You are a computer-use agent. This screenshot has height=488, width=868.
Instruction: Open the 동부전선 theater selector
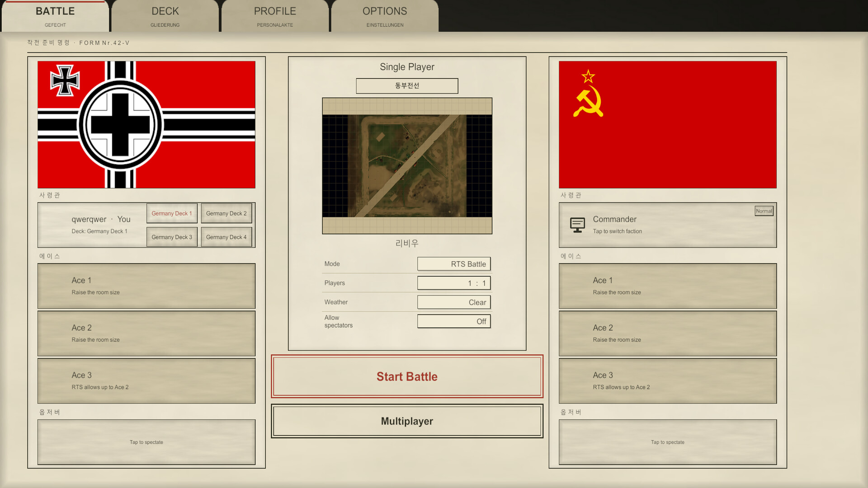pos(407,86)
